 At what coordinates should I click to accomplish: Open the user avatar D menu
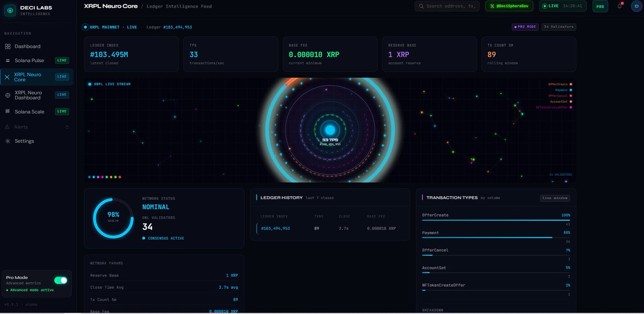(636, 6)
